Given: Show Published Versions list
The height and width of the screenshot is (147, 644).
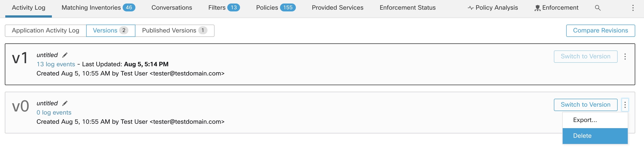Looking at the screenshot, I should pyautogui.click(x=175, y=30).
